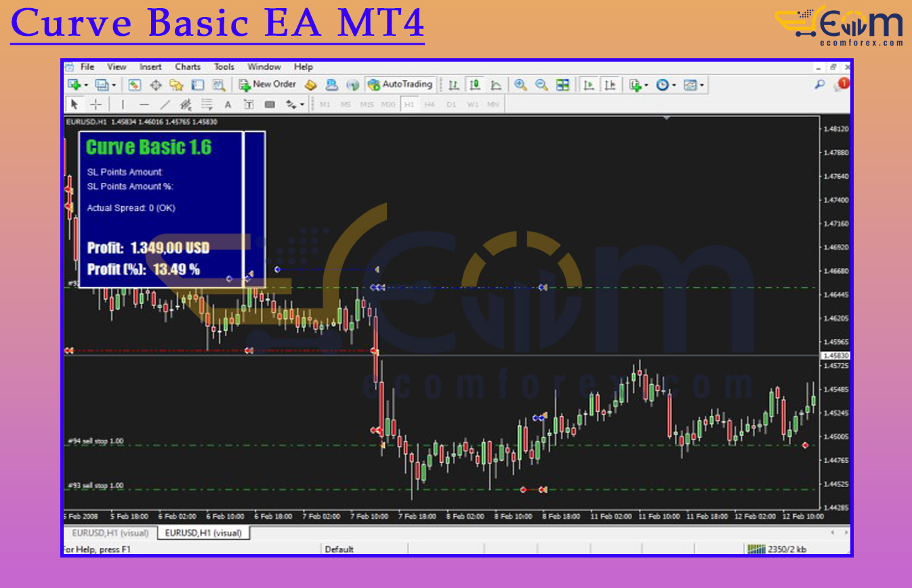Select the Crosshair tool
Screen dimensions: 912x588
point(96,104)
